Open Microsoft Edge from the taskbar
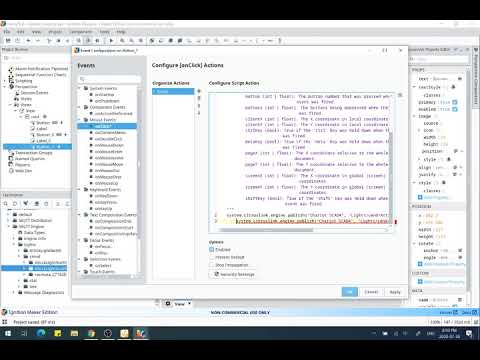Screen dimensions: 480x360 click(41, 333)
